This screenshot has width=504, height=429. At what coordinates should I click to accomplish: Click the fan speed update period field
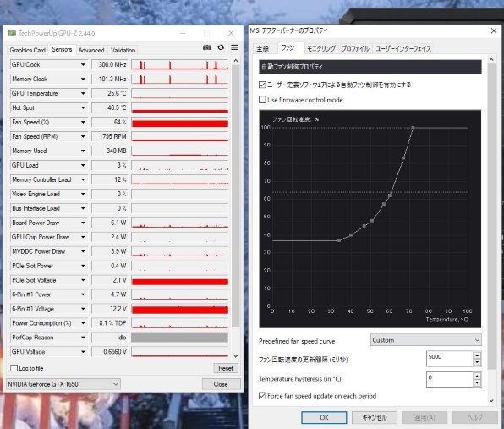point(449,359)
